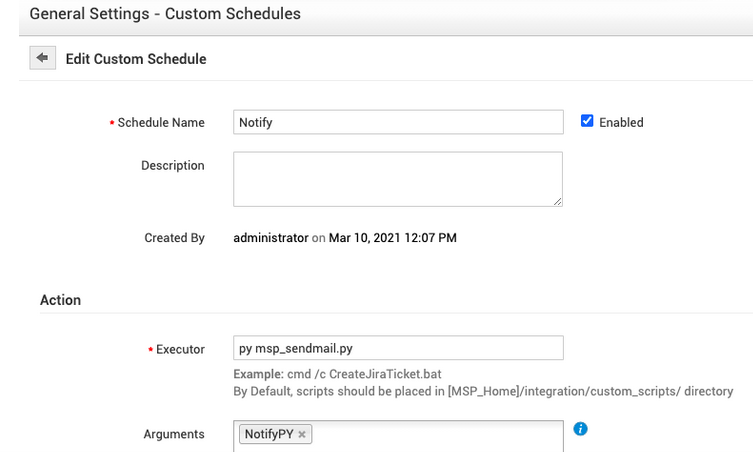Click General Settings - Custom Schedules header
This screenshot has width=753, height=452.
[165, 15]
